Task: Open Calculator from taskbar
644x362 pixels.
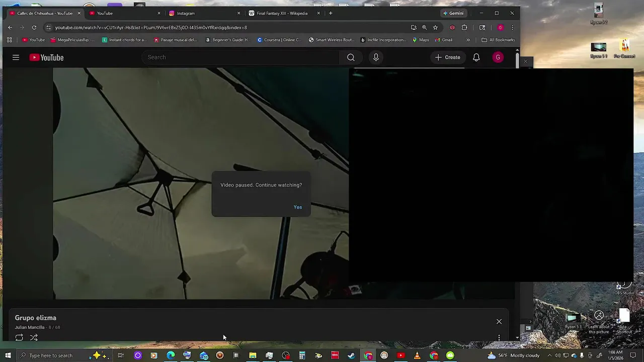Action: (x=302, y=355)
